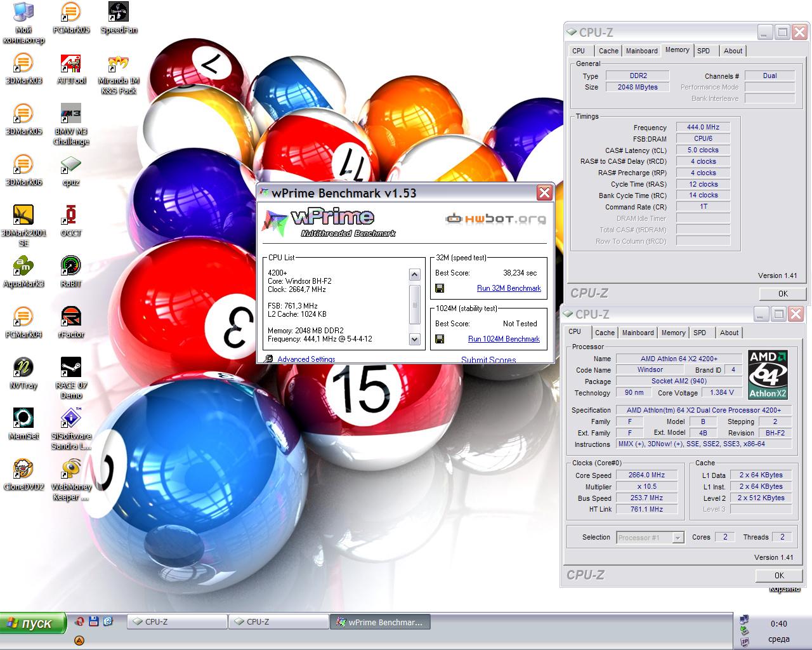Launch RACE 07 Demo Steam shortcut
This screenshot has width=812, height=650.
71,378
